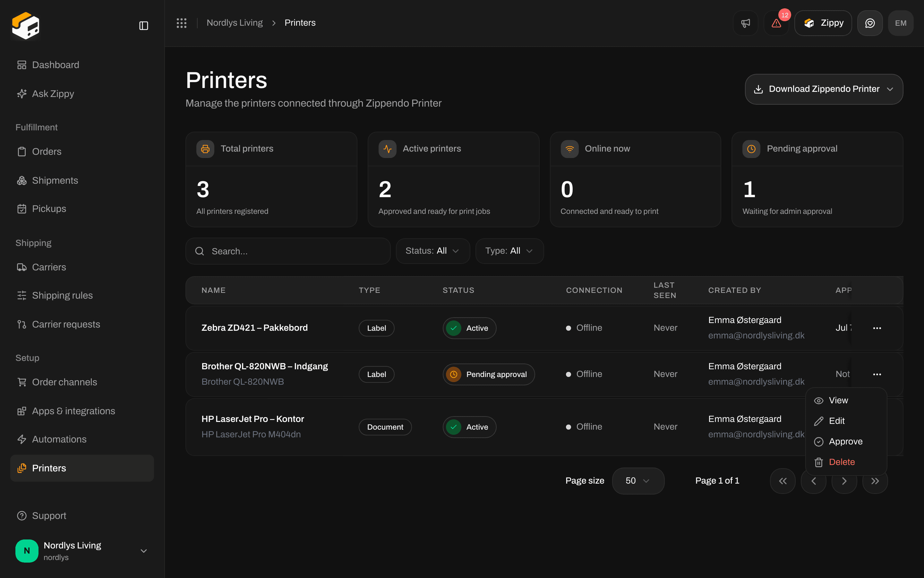Screen dimensions: 924x578
Task: Open the chat support bubble icon
Action: pos(870,23)
